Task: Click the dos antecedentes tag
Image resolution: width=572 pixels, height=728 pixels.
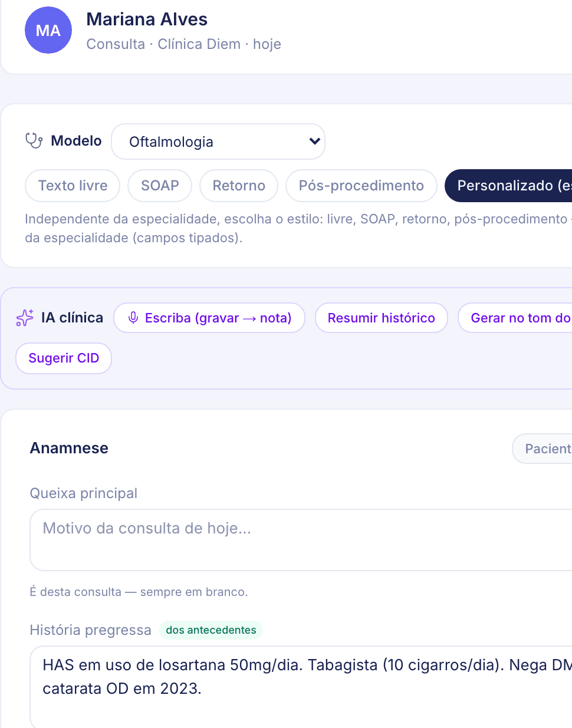Action: 211,630
